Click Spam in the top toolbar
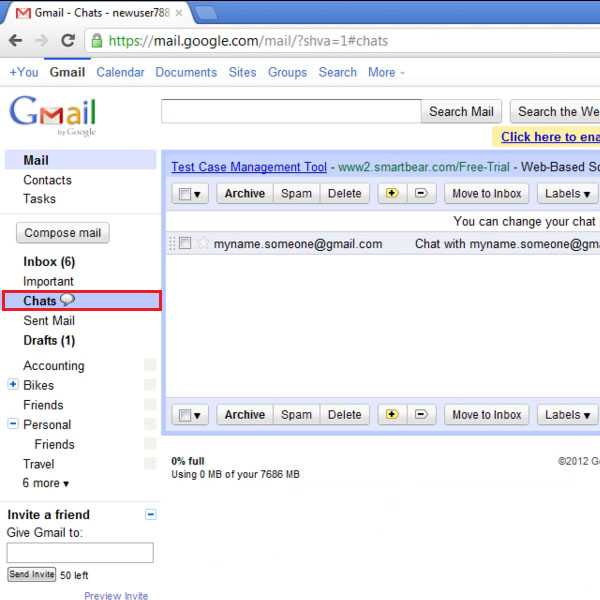 coord(296,193)
